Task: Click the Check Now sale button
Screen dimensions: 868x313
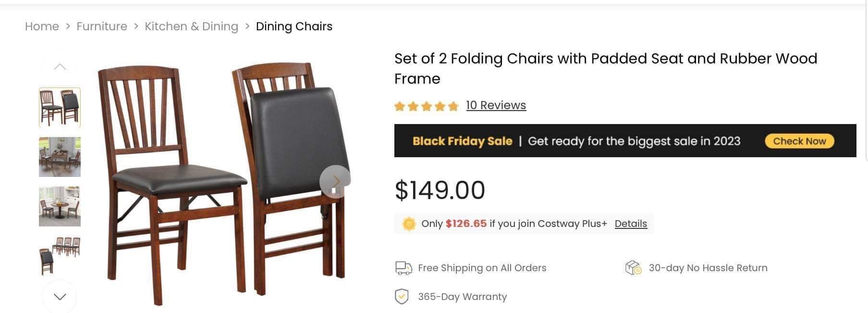Action: point(799,141)
